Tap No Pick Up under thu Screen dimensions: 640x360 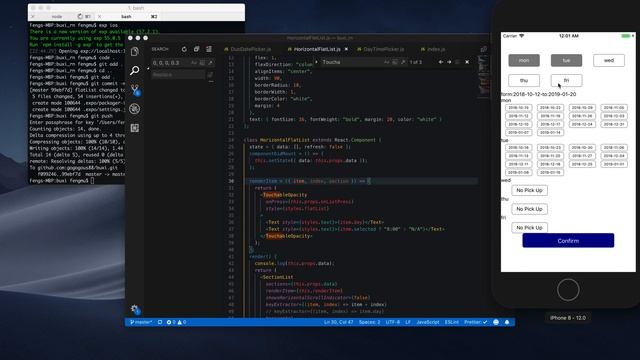[x=529, y=209]
